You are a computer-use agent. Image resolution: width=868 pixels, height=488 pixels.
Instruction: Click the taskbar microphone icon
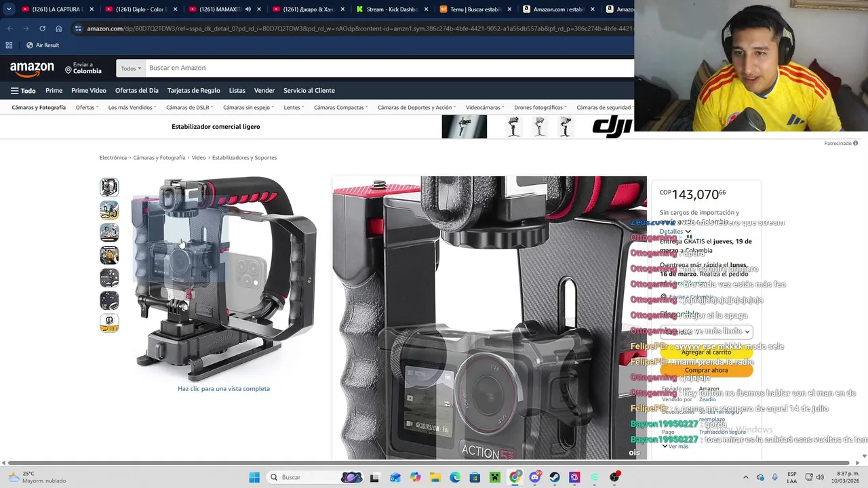point(775,477)
